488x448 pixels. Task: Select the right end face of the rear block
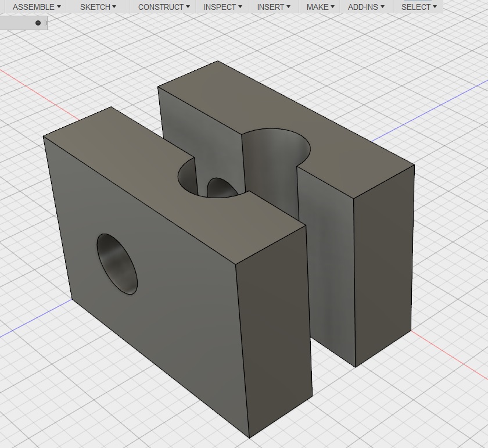[x=383, y=261]
